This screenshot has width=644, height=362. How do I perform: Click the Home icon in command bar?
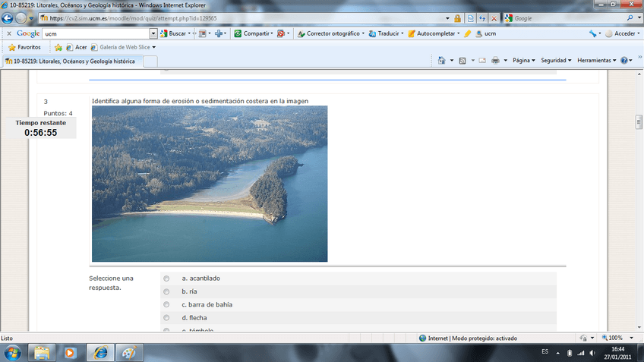coord(442,61)
